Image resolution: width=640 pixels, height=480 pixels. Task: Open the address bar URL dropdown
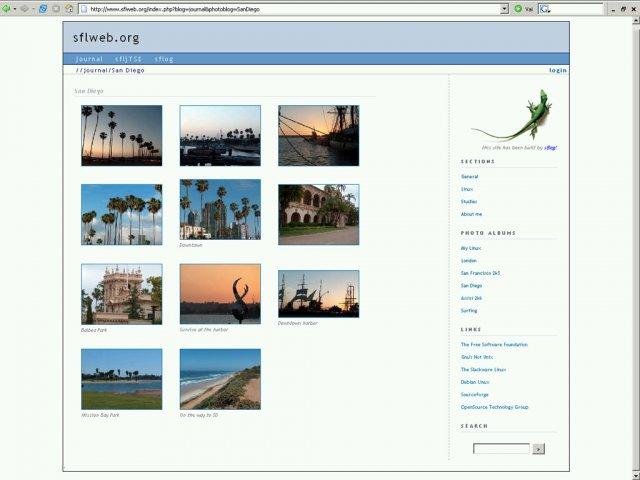504,9
